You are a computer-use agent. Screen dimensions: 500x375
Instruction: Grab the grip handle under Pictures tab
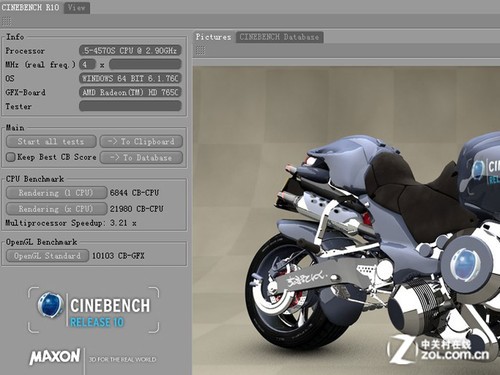coord(200,50)
